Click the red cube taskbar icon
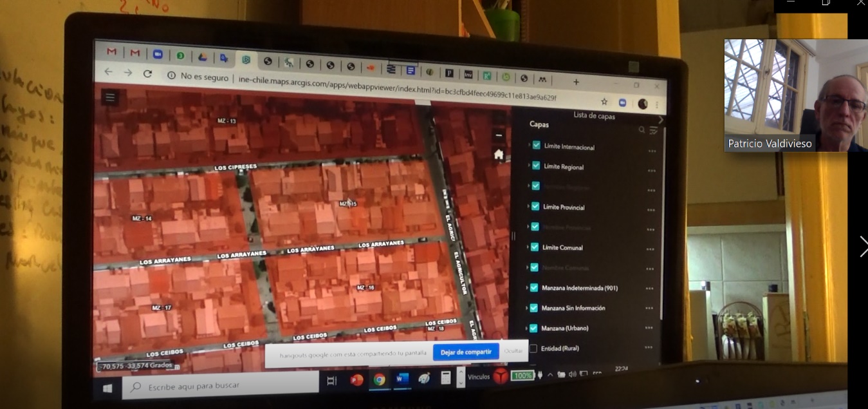The height and width of the screenshot is (409, 868). pyautogui.click(x=501, y=377)
